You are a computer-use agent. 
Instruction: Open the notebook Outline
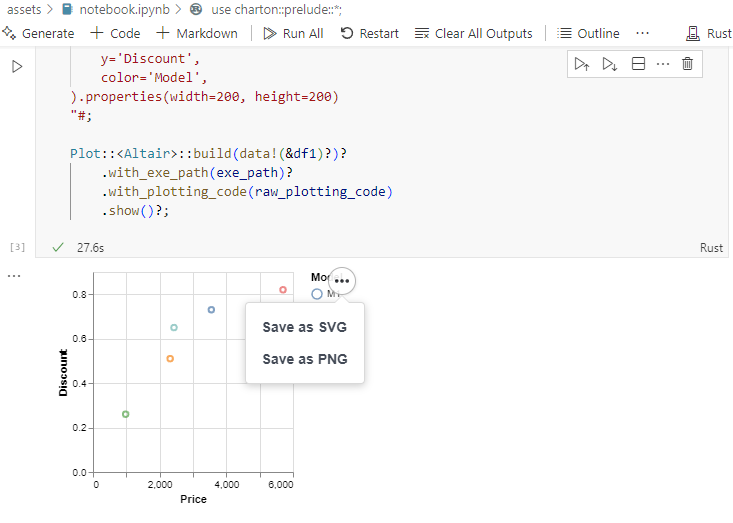click(x=588, y=34)
